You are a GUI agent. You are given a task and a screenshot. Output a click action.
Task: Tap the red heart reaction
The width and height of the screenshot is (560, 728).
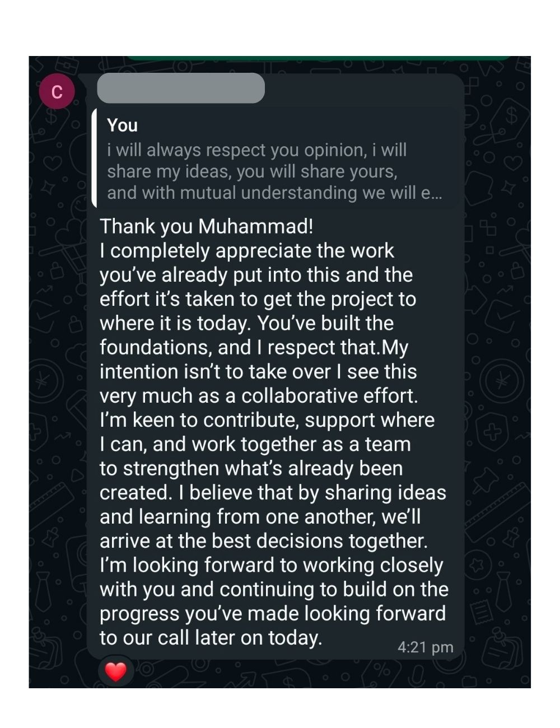[116, 671]
